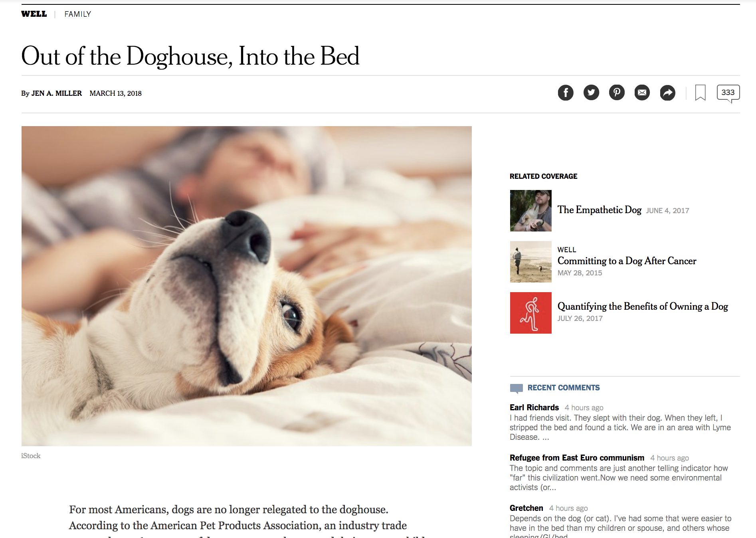This screenshot has height=538, width=756.
Task: Pin article on Pinterest
Action: click(x=617, y=93)
